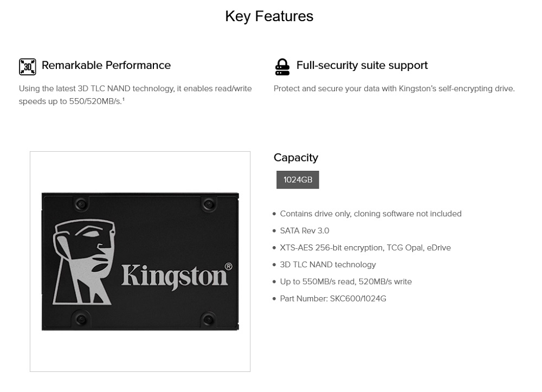542x392 pixels.
Task: Click the registered trademark symbol on drive
Action: (x=229, y=267)
